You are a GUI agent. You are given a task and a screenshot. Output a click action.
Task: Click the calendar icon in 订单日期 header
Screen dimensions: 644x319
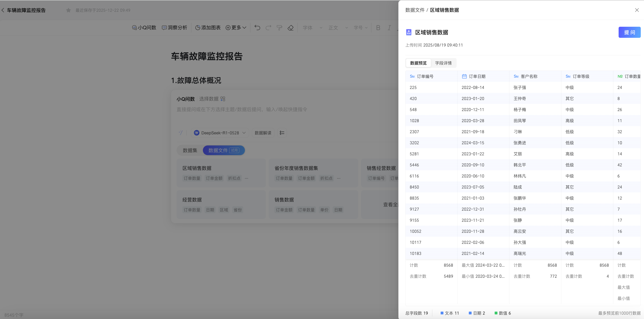[x=464, y=76]
